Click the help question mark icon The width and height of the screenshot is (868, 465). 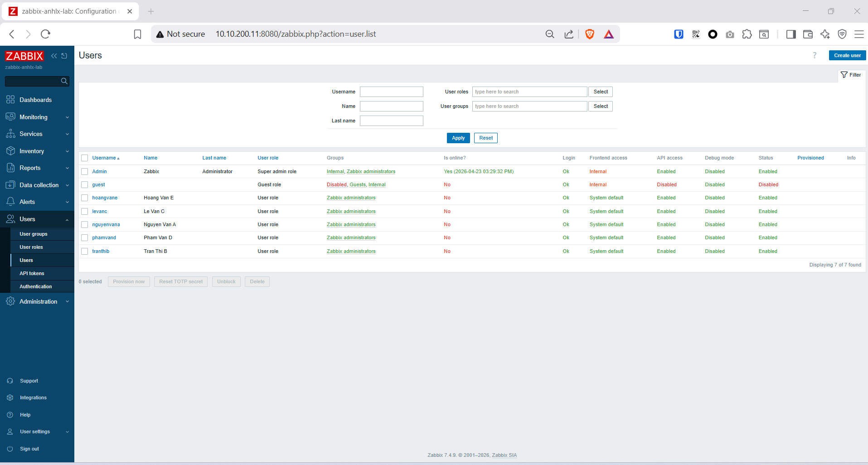pos(814,55)
